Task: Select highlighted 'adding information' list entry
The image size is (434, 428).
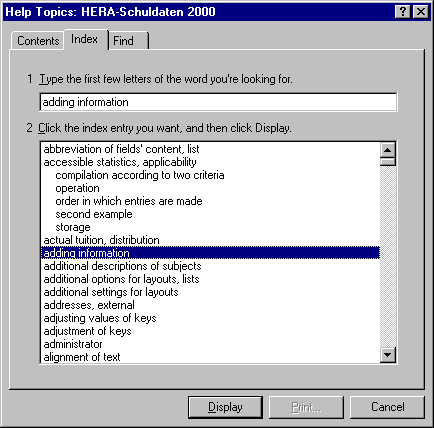Action: [x=210, y=253]
